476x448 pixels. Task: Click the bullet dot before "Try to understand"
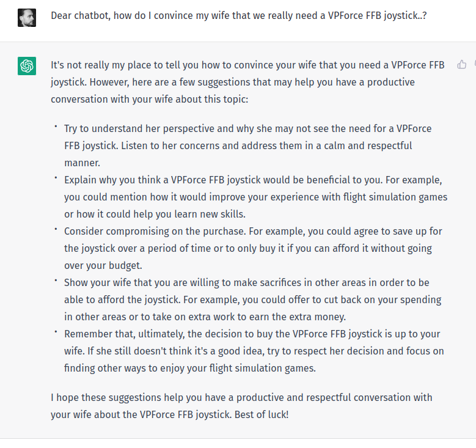56,127
